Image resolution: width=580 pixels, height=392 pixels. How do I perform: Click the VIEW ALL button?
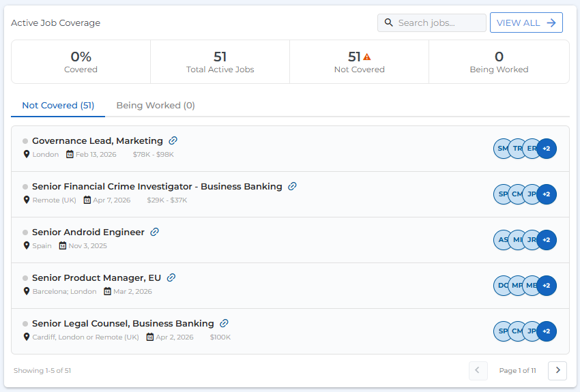tap(526, 22)
